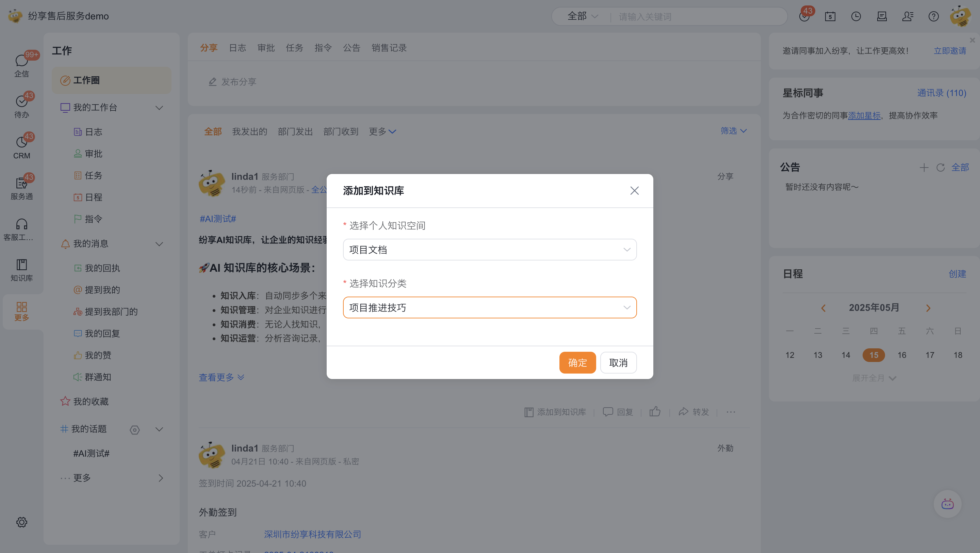The width and height of the screenshot is (980, 553).
Task: Click 取消 to cancel dialog
Action: click(x=618, y=362)
